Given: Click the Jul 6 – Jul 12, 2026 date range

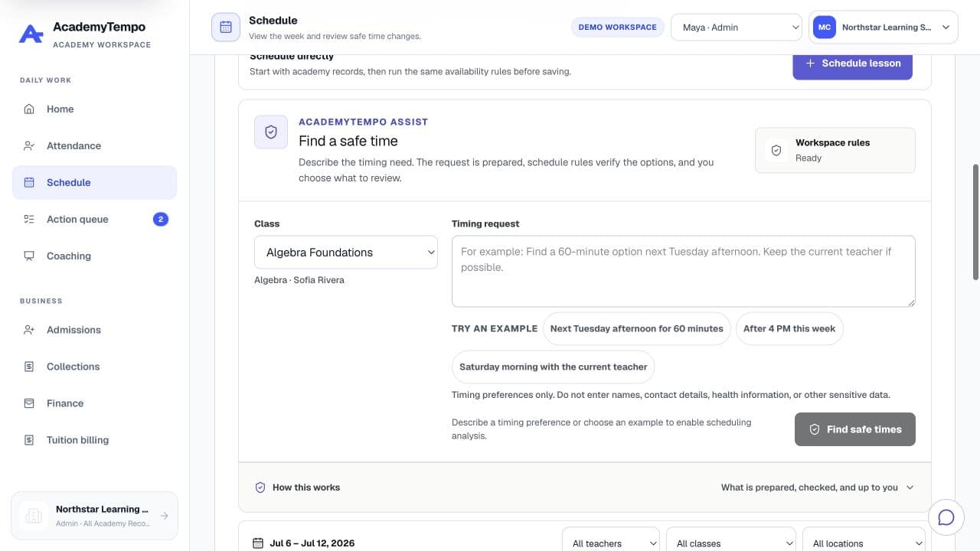Looking at the screenshot, I should [312, 543].
